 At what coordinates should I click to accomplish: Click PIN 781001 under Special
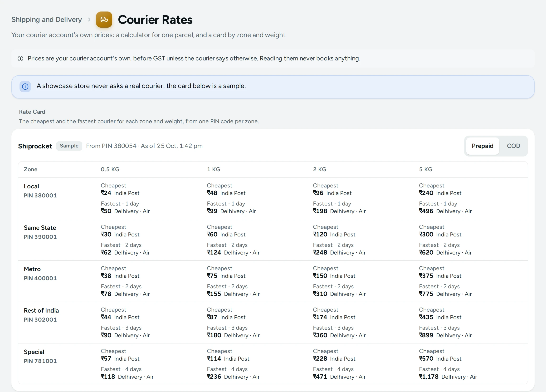[x=40, y=361]
